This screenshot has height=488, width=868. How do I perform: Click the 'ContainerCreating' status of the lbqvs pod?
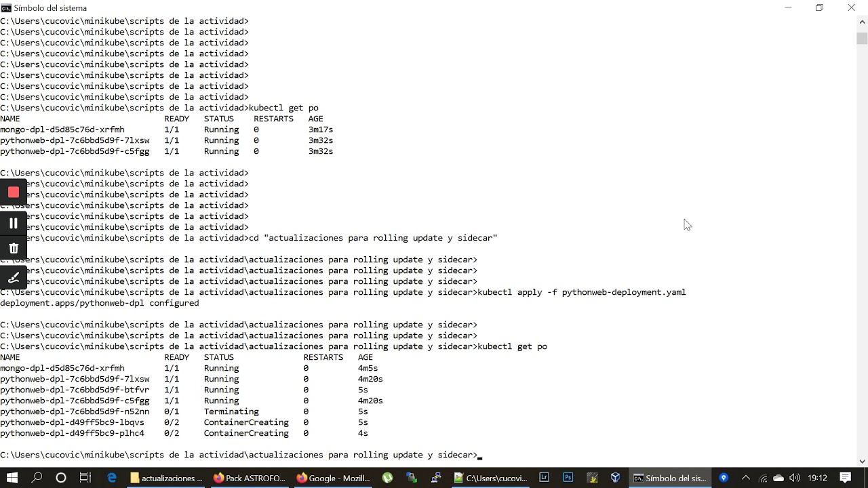click(246, 422)
